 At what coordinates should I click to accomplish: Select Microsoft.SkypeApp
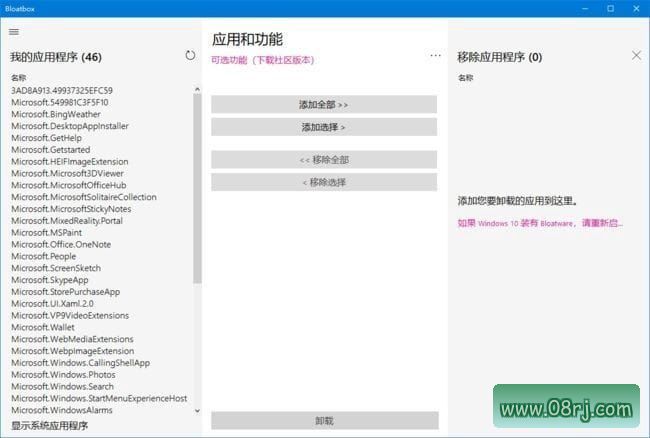(x=50, y=280)
